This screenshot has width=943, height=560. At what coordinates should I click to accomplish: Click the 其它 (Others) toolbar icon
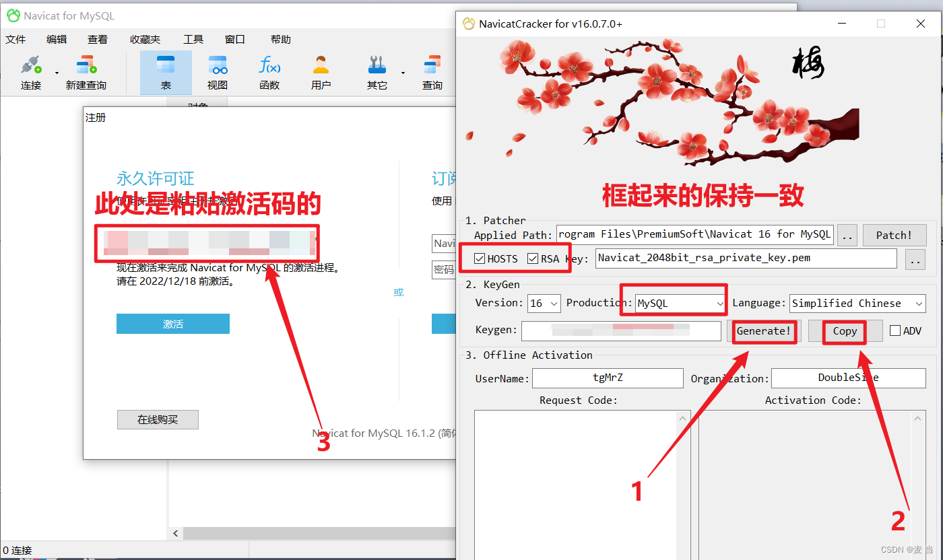tap(377, 73)
